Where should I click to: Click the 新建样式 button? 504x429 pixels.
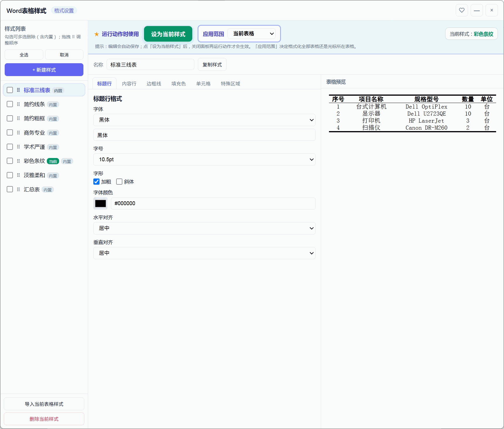[x=44, y=70]
